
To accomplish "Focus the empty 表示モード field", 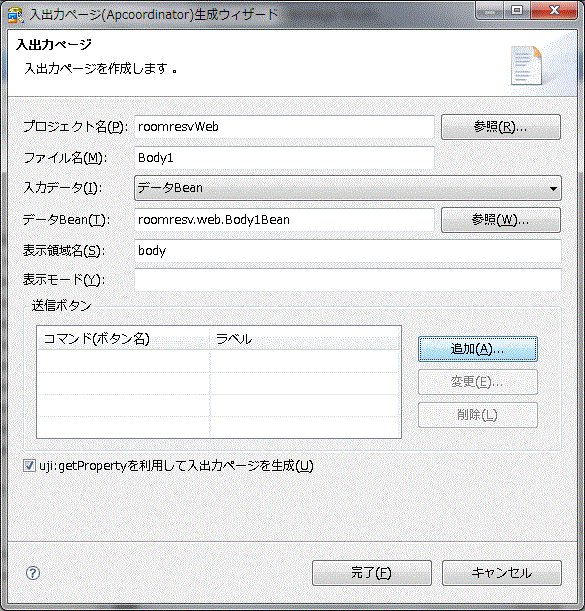I will [x=348, y=280].
